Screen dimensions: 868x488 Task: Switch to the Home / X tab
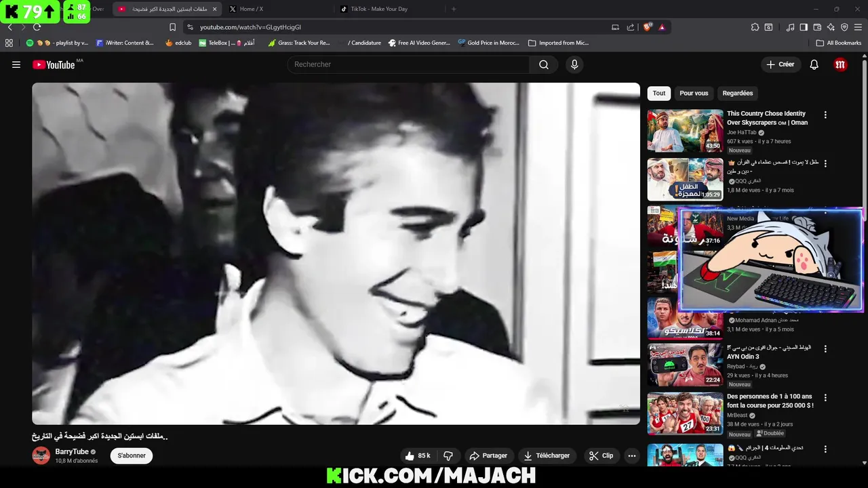click(277, 9)
